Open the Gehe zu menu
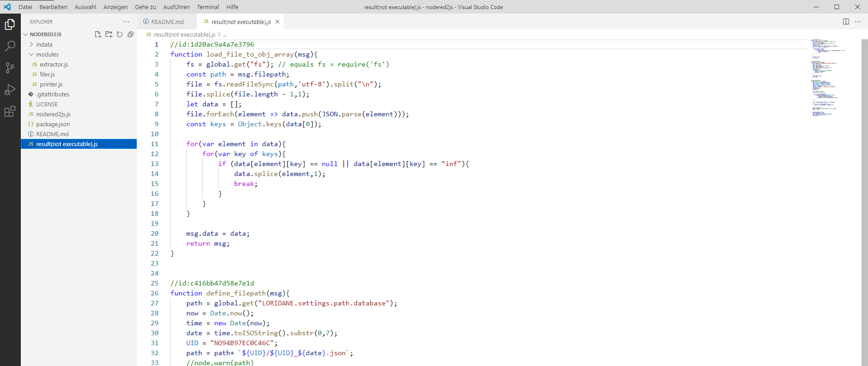Screen dimensions: 868x366 [x=145, y=7]
